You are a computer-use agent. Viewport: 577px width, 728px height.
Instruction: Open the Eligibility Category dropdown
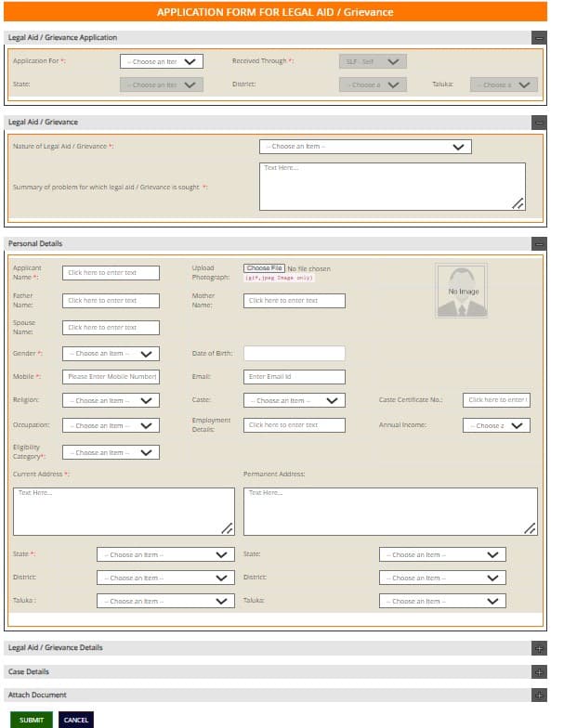pos(111,453)
